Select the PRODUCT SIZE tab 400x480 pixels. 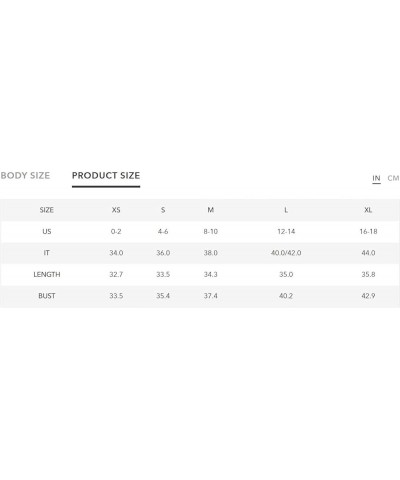coord(106,175)
